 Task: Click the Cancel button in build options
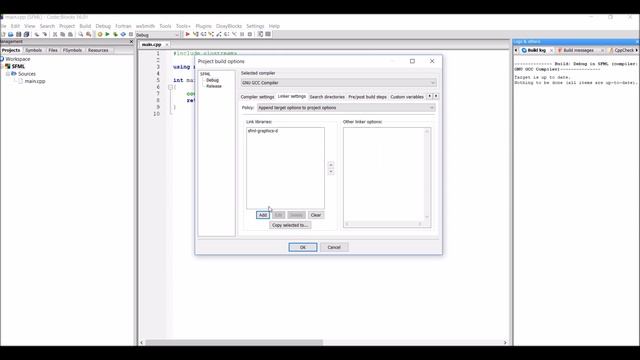tap(334, 247)
